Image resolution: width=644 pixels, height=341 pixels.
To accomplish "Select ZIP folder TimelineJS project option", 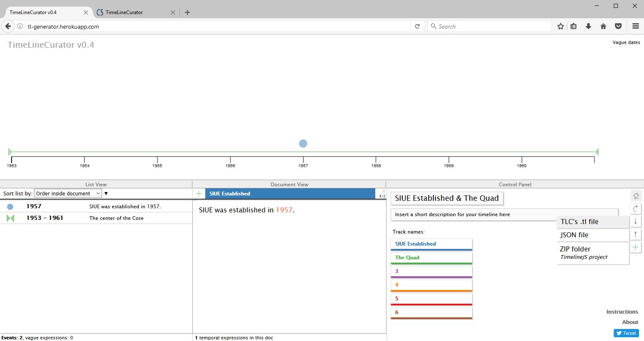I will tap(593, 253).
